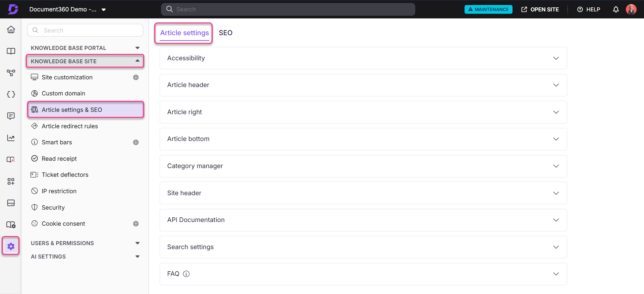Collapse the Knowledge Base Site group
Viewport: 644px width, 294px height.
pos(85,61)
